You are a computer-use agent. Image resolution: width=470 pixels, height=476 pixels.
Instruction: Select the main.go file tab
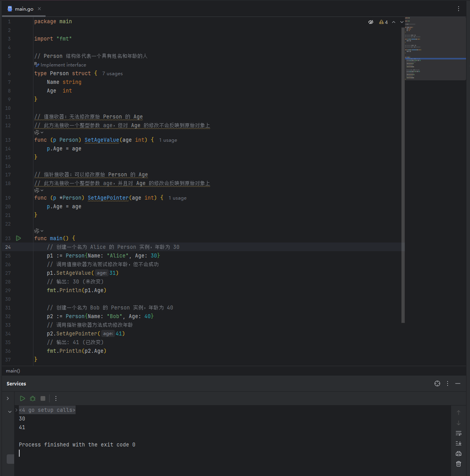24,9
